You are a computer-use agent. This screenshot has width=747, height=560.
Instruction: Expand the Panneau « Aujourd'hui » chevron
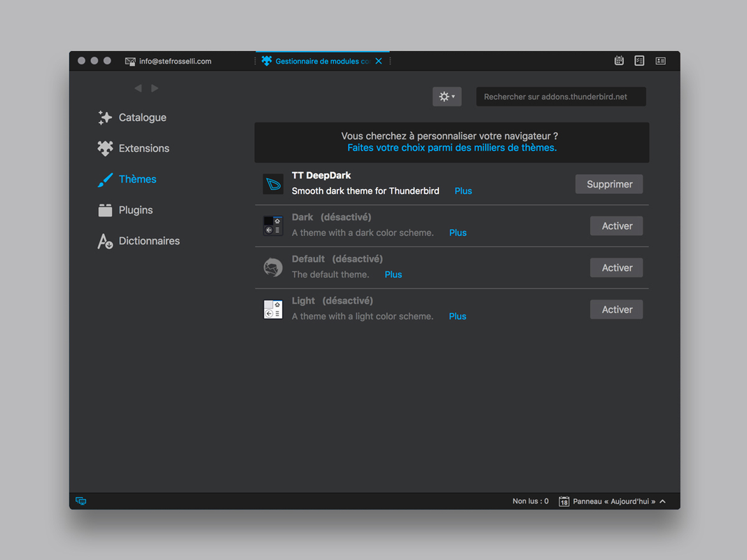pyautogui.click(x=663, y=501)
